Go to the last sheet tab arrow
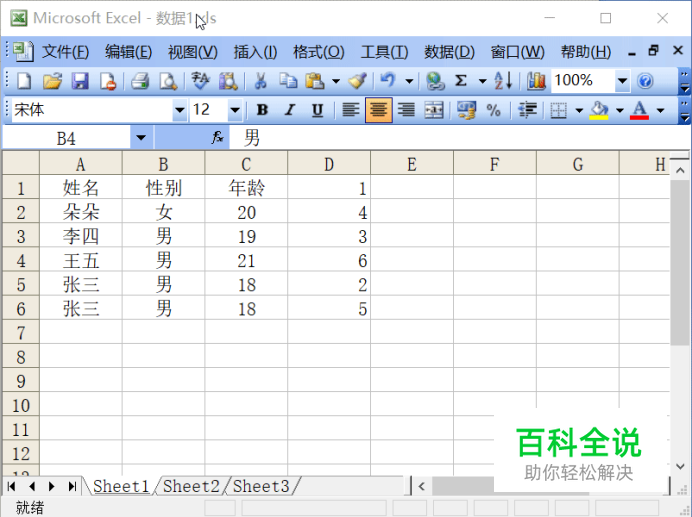 click(x=72, y=486)
